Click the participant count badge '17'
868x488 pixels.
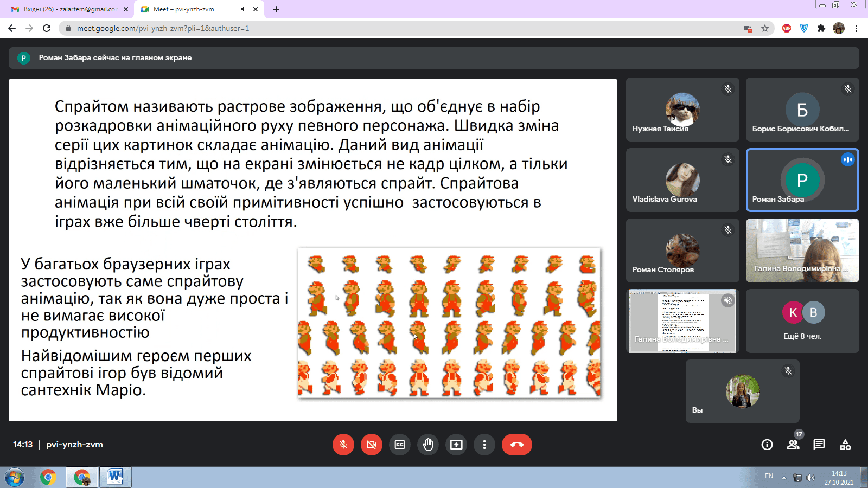(799, 434)
